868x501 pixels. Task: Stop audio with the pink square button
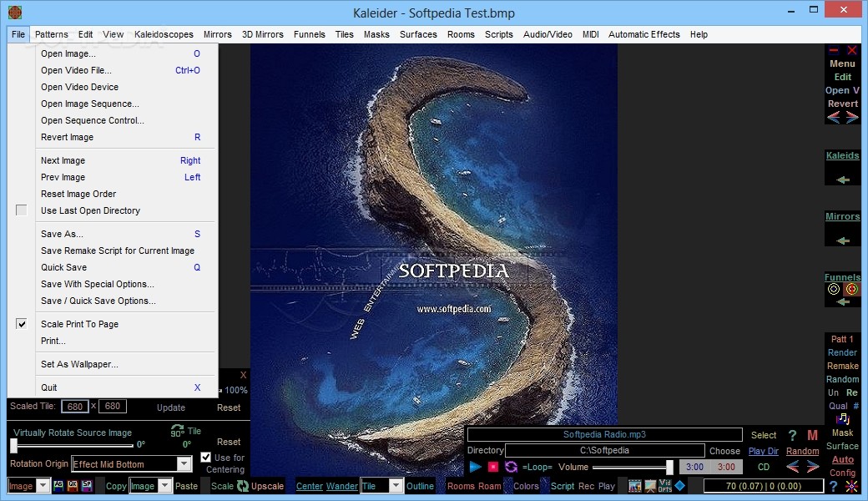click(492, 468)
